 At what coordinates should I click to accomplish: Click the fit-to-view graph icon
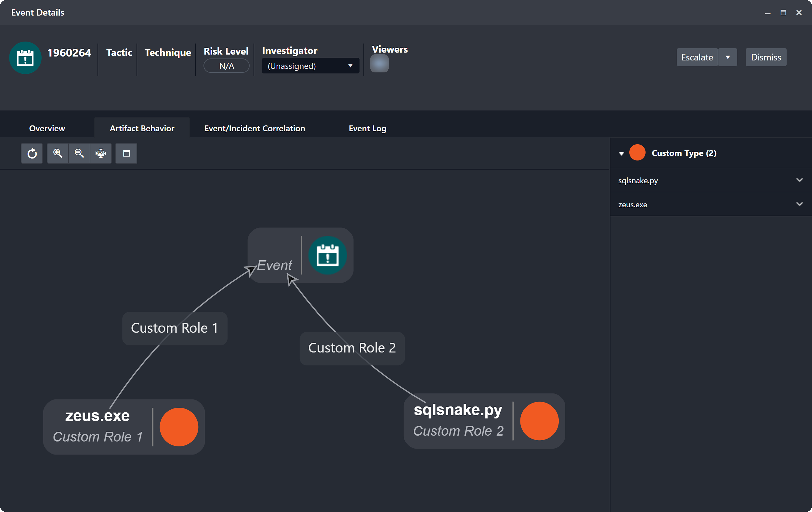click(100, 154)
